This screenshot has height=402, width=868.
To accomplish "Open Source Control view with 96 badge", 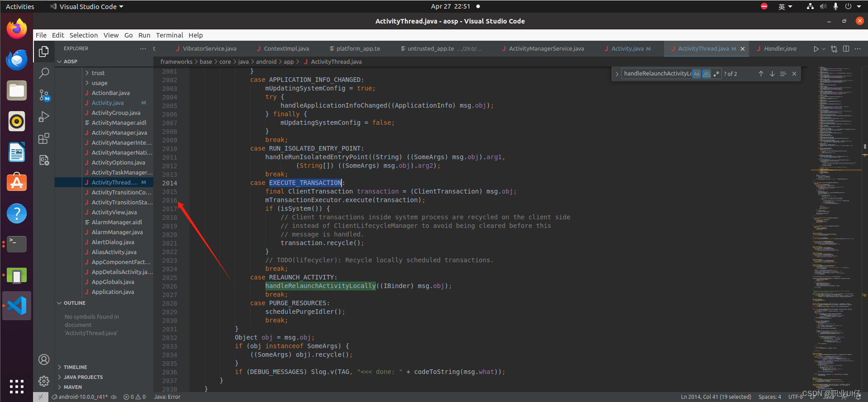I will pyautogui.click(x=44, y=95).
